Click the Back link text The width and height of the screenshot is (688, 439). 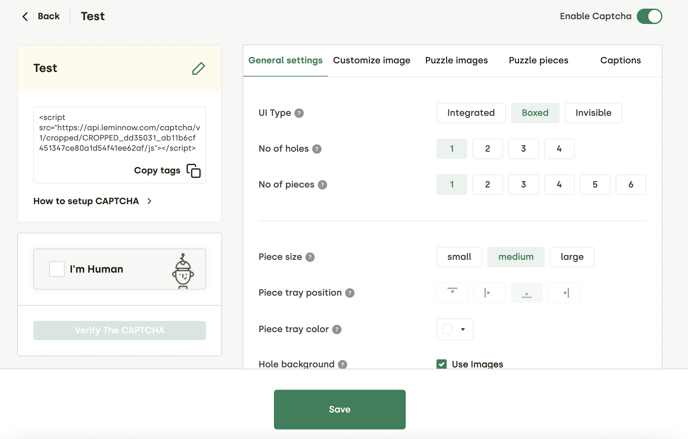(x=48, y=16)
